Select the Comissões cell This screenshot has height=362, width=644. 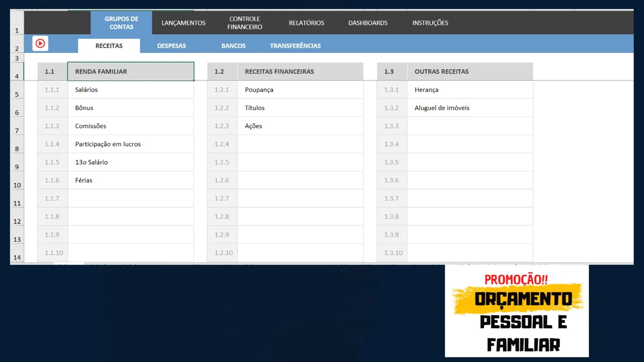[131, 126]
